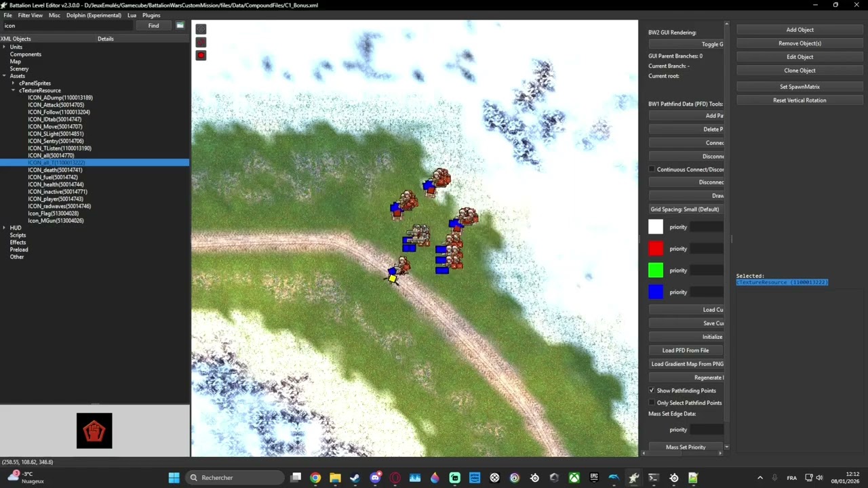Uncheck Show Pathfinding Points
This screenshot has height=488, width=868.
652,390
